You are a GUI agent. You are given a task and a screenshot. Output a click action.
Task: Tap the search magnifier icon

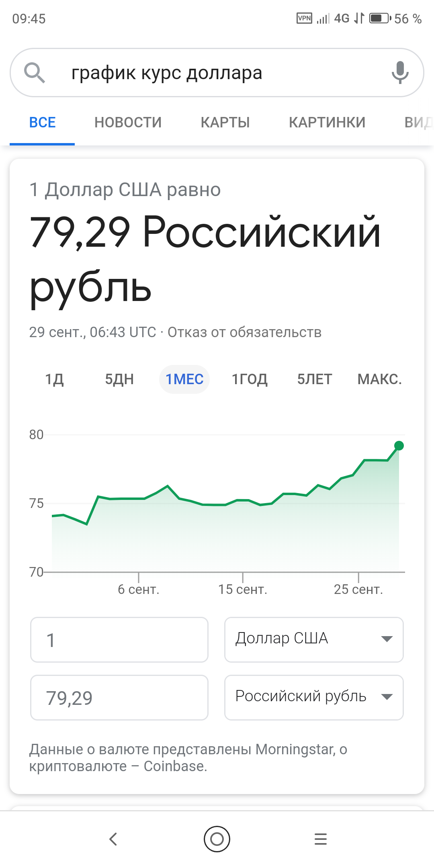[35, 73]
